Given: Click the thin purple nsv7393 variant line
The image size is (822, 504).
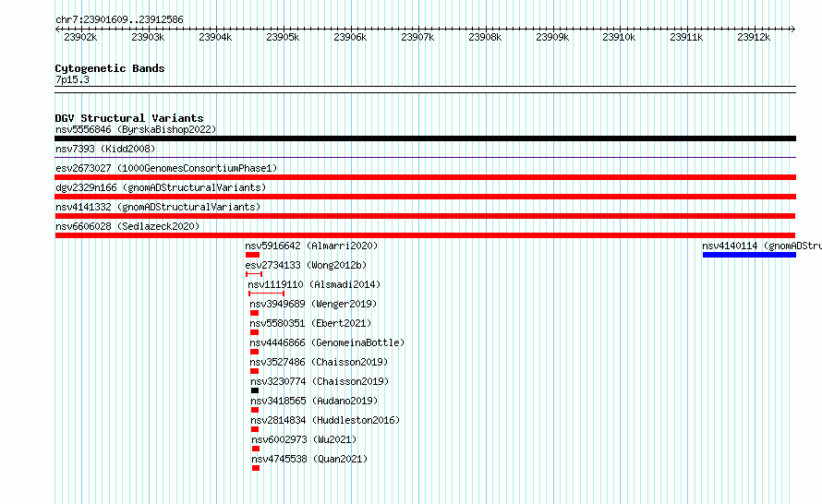Looking at the screenshot, I should [x=425, y=157].
